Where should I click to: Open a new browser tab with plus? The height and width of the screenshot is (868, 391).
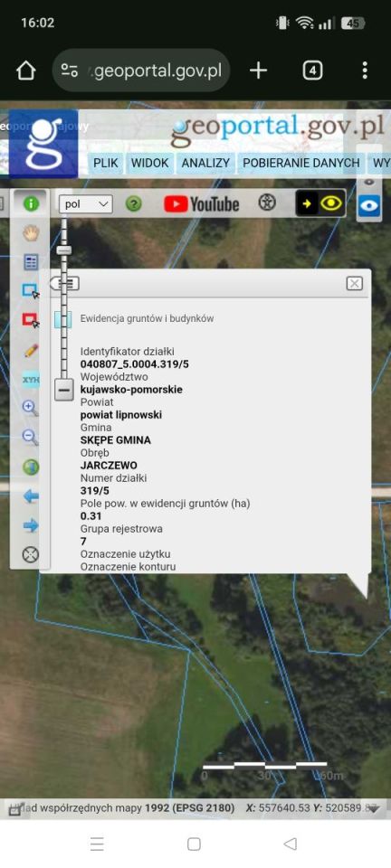[258, 71]
